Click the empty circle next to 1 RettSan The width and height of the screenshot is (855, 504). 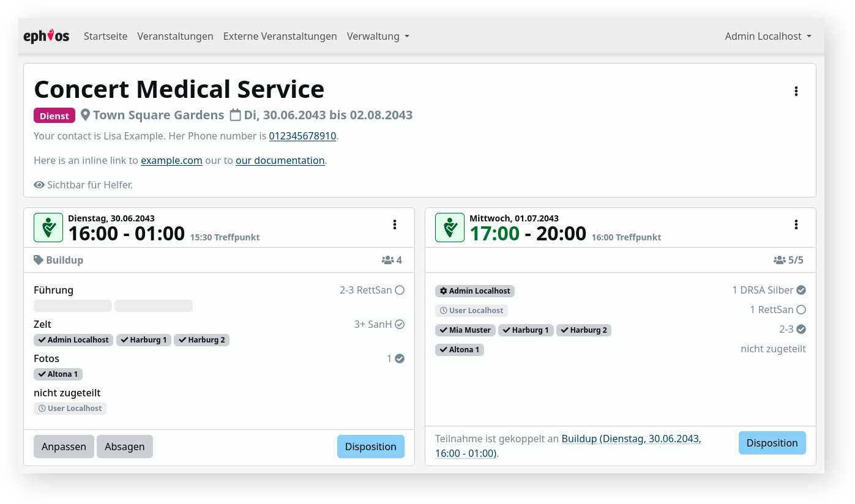click(x=801, y=309)
